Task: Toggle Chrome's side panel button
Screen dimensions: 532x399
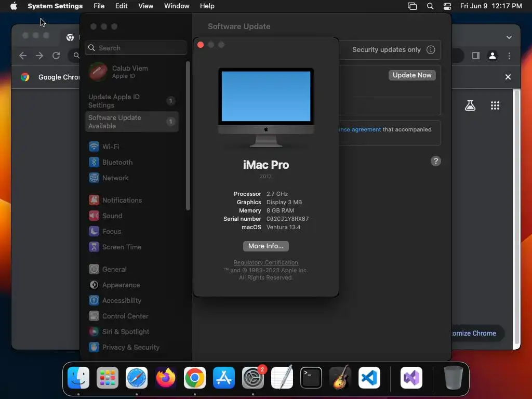Action: pos(476,56)
